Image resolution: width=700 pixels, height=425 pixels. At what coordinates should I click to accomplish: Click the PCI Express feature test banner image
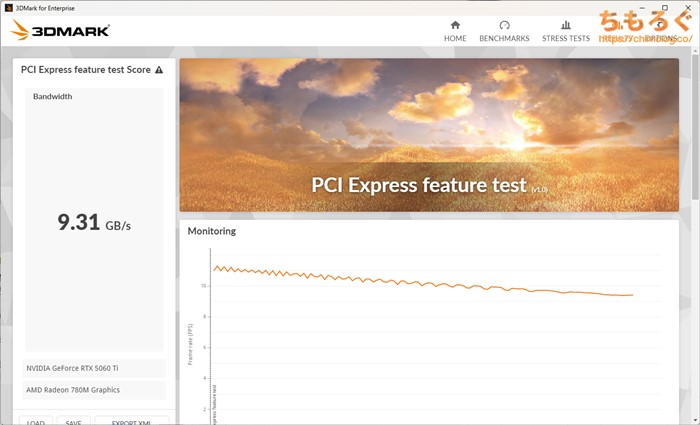coord(429,135)
